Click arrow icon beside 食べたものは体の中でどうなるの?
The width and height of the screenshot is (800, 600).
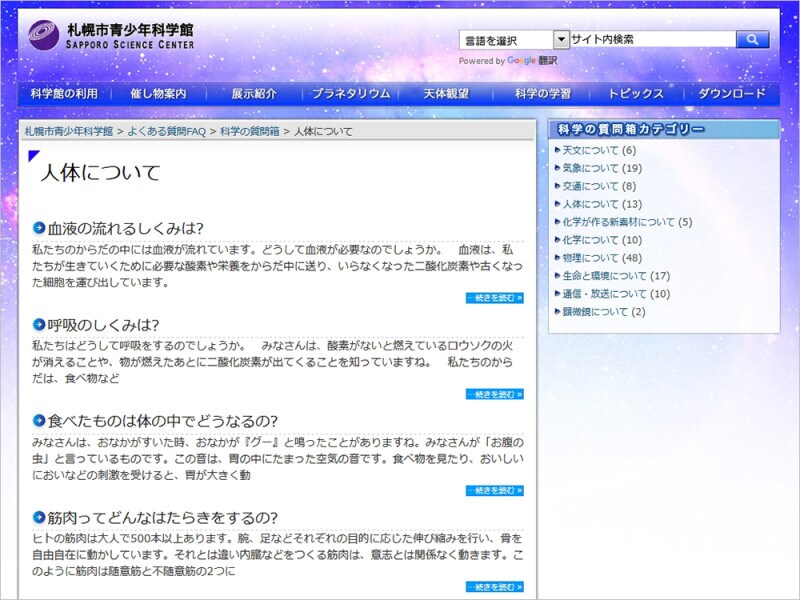tap(39, 421)
